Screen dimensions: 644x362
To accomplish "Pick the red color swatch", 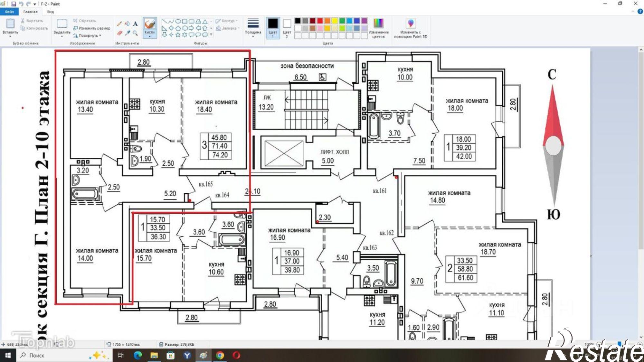I will (x=320, y=21).
